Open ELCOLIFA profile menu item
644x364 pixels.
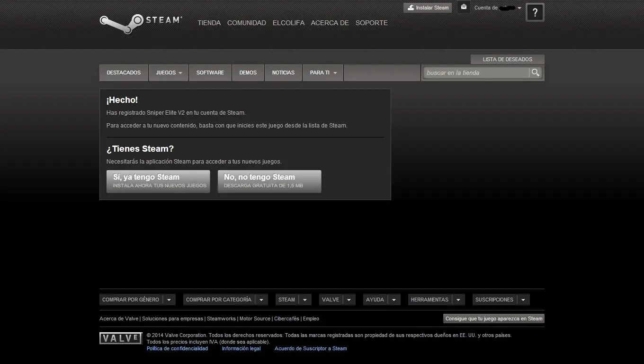click(x=288, y=23)
